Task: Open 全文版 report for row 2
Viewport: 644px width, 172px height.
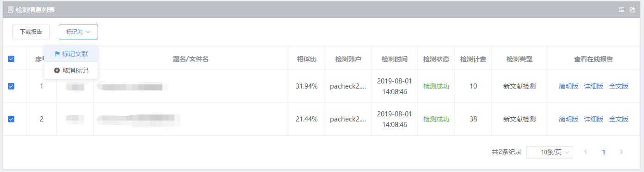Action: [x=619, y=119]
